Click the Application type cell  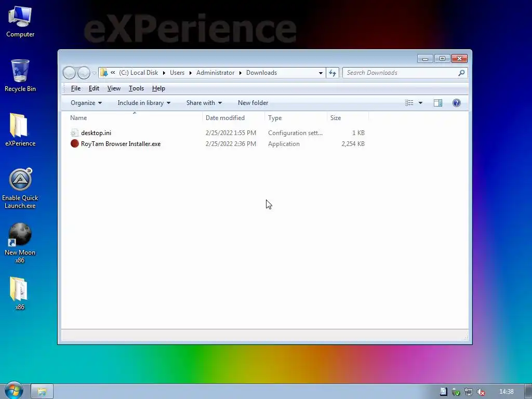pyautogui.click(x=284, y=144)
